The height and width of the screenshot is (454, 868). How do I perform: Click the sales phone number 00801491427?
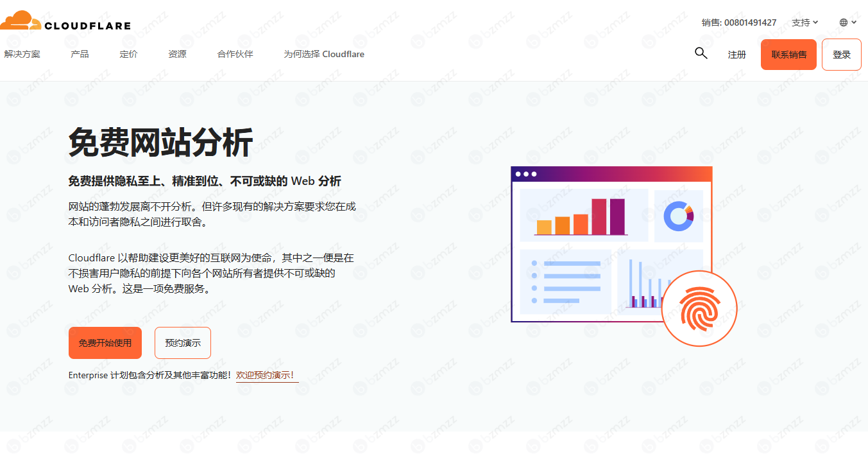[750, 22]
